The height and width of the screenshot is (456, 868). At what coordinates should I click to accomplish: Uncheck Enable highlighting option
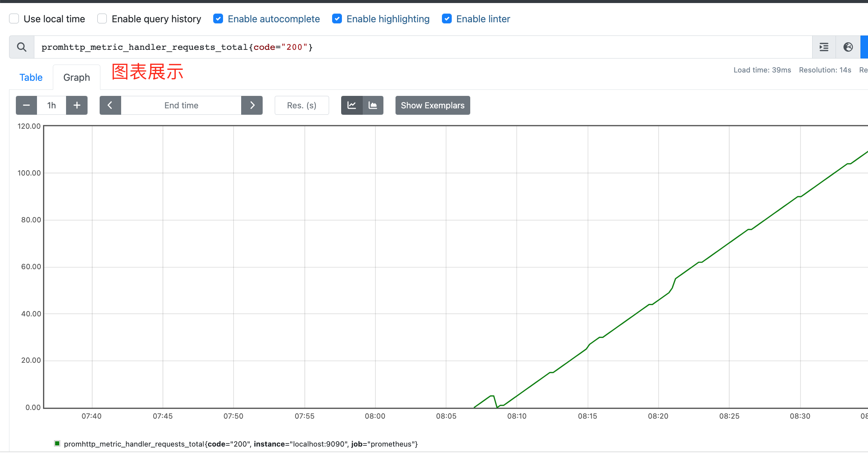[337, 18]
